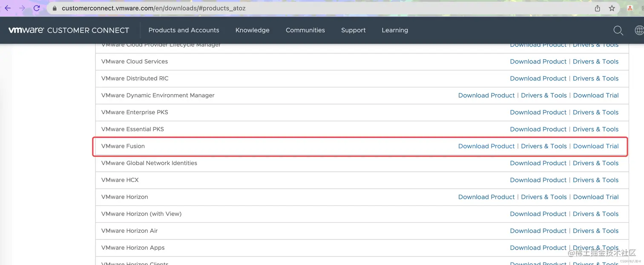This screenshot has height=265, width=644.
Task: Click the VMware Distributed RIC product name
Action: [x=135, y=78]
